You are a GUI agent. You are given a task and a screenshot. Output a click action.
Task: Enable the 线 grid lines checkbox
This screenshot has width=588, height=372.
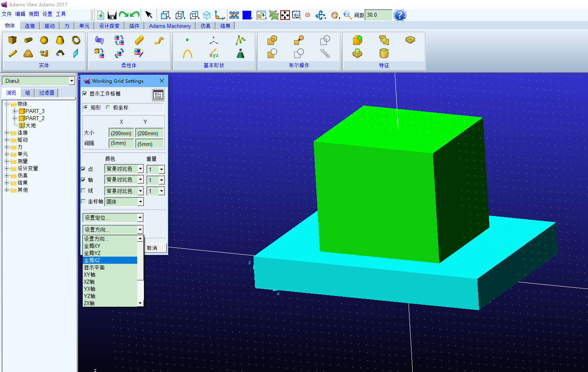(x=83, y=191)
